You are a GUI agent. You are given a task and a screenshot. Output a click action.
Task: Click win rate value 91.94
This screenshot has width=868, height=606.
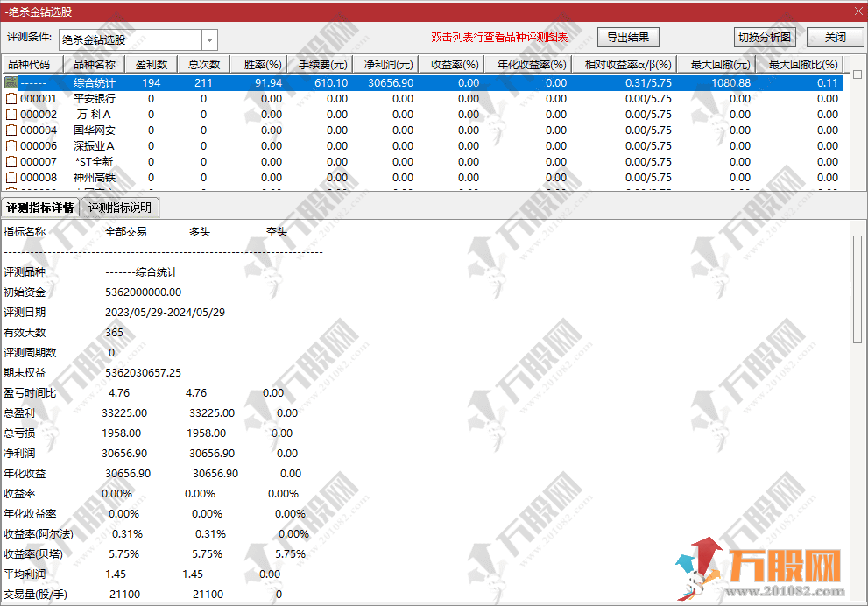pos(269,83)
